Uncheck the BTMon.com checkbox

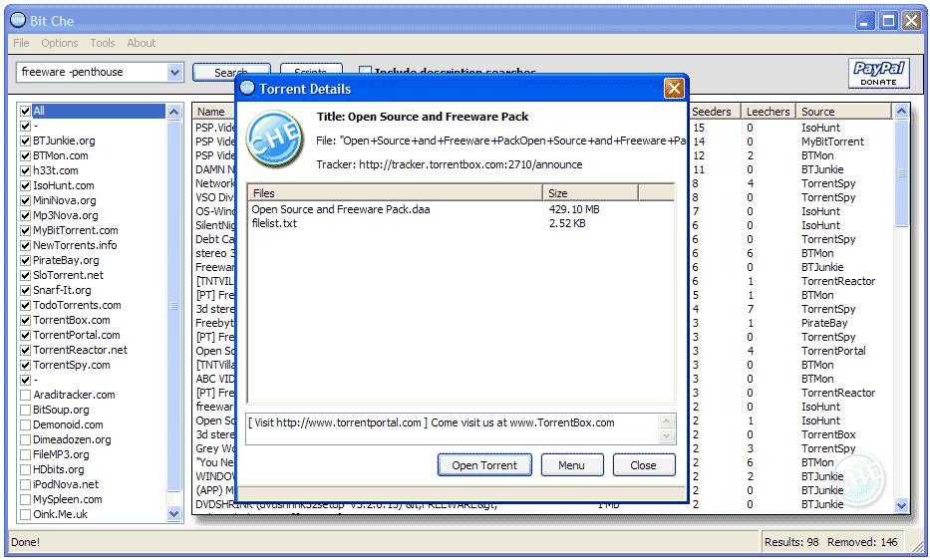coord(26,155)
